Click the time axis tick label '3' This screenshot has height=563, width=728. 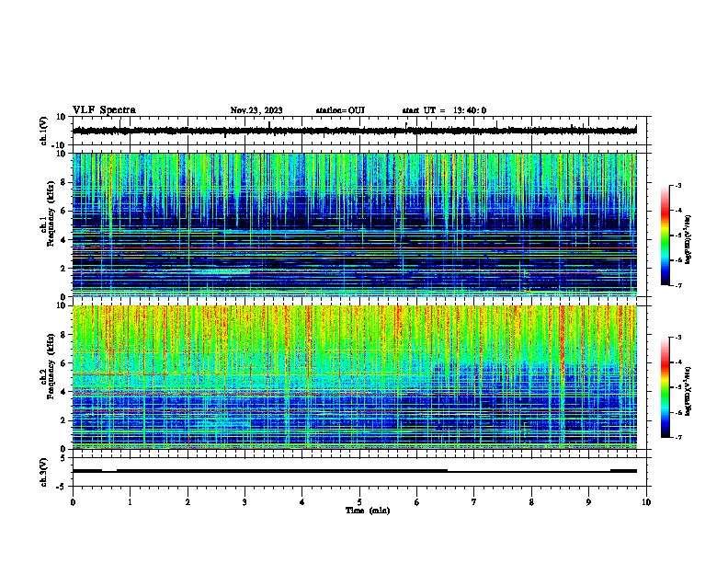pos(245,502)
